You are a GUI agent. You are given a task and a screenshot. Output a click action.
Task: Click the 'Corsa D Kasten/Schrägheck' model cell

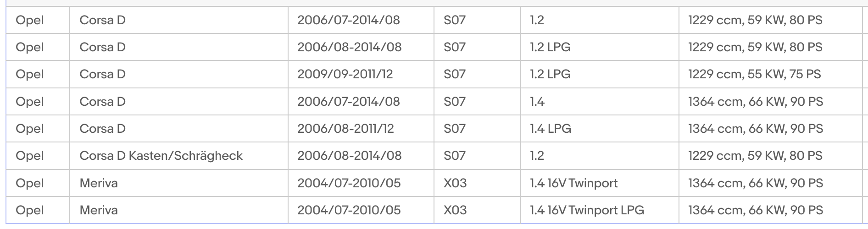coord(161,156)
